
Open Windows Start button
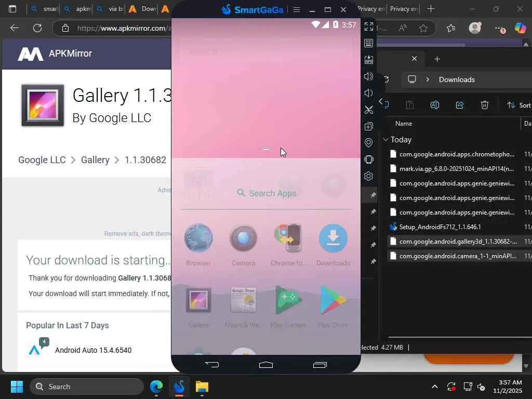(17, 387)
